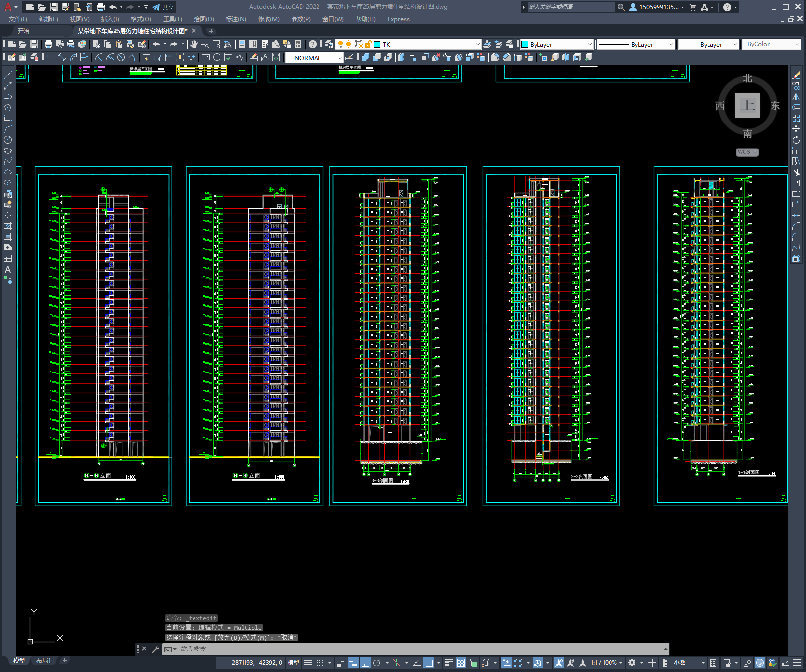Select the Circle draw tool

8,140
